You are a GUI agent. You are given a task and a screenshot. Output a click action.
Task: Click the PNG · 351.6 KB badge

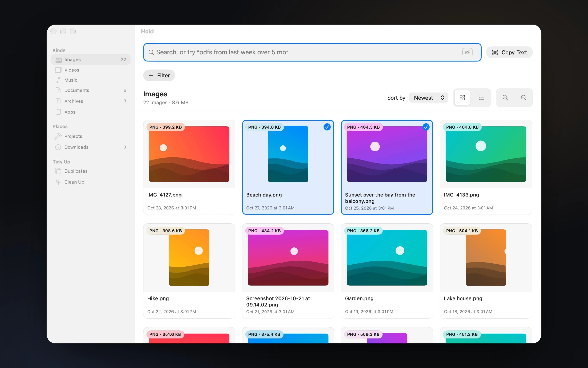(x=165, y=334)
